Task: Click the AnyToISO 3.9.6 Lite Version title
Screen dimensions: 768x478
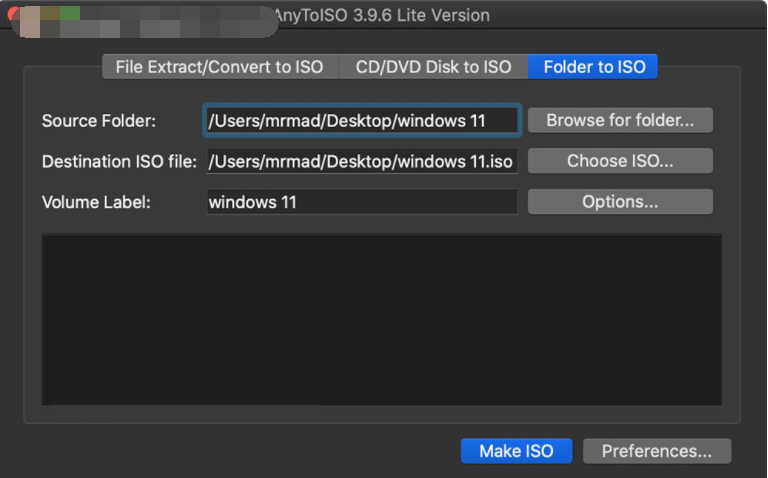Action: tap(381, 15)
